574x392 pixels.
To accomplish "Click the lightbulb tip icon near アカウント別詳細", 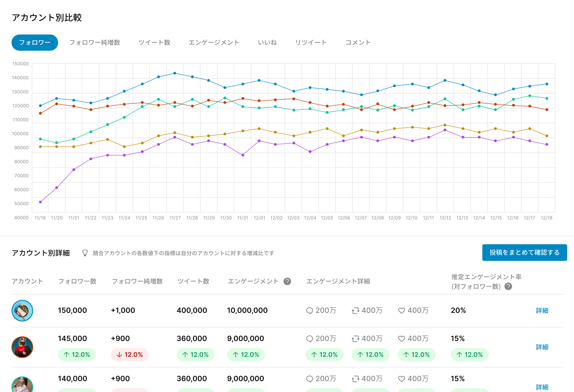I will pyautogui.click(x=84, y=252).
